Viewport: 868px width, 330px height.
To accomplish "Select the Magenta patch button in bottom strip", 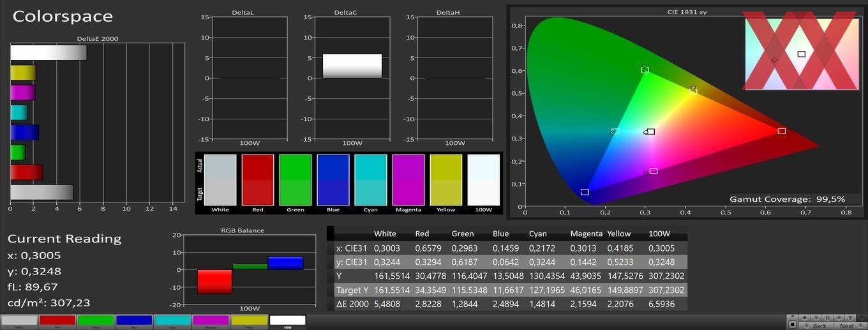I will 211,321.
